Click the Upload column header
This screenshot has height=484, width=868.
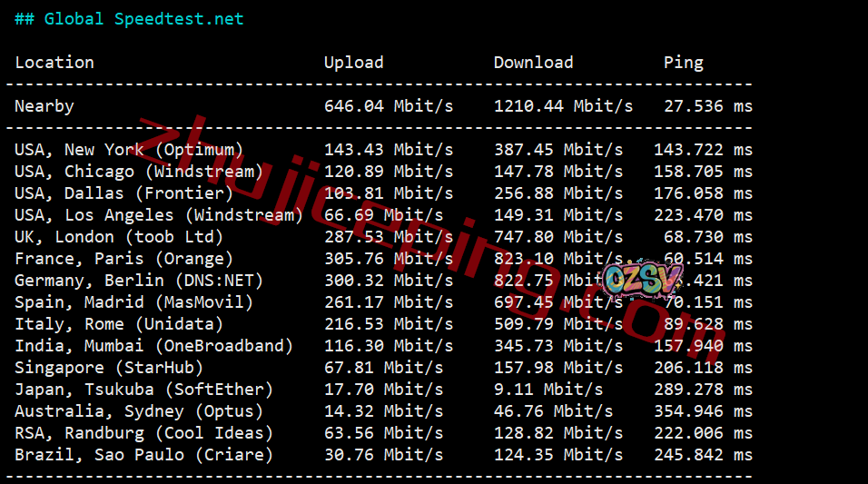(354, 63)
